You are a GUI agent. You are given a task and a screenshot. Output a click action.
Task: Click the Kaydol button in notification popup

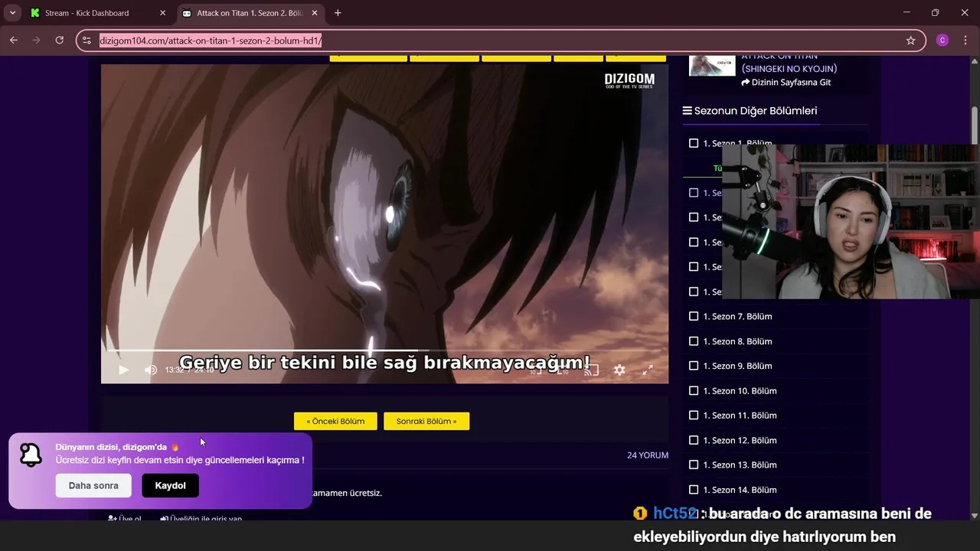[x=170, y=486]
